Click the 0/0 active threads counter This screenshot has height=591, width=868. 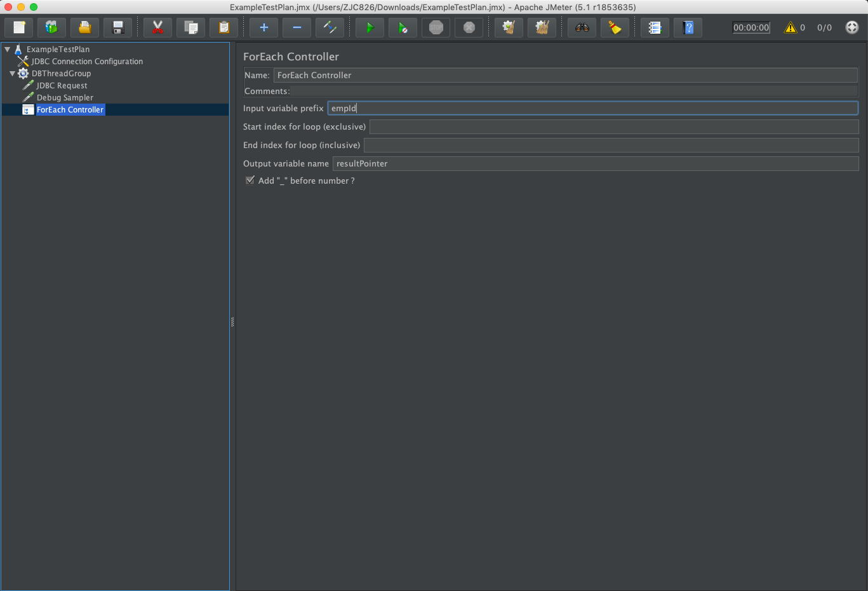point(824,27)
